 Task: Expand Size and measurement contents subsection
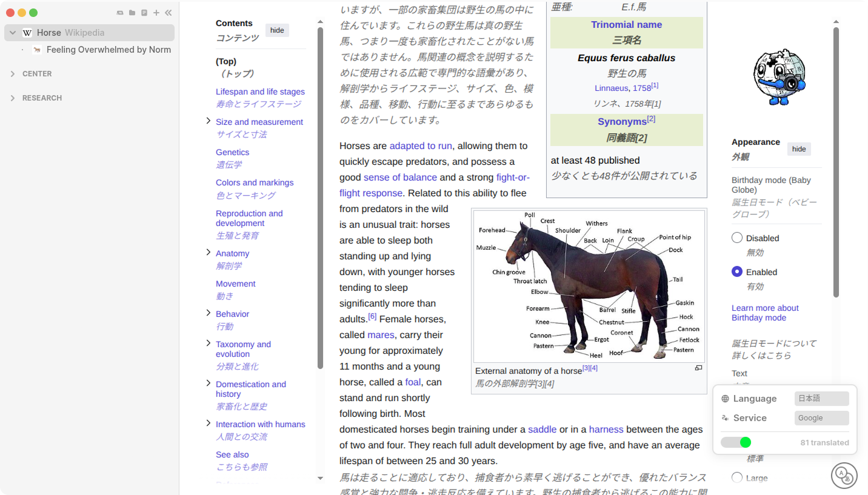click(x=209, y=121)
